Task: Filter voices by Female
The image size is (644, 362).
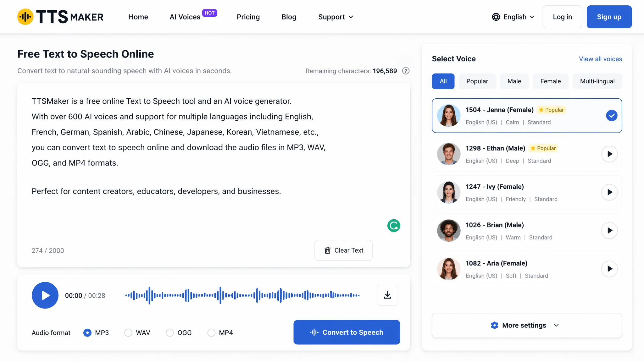Action: [x=551, y=81]
